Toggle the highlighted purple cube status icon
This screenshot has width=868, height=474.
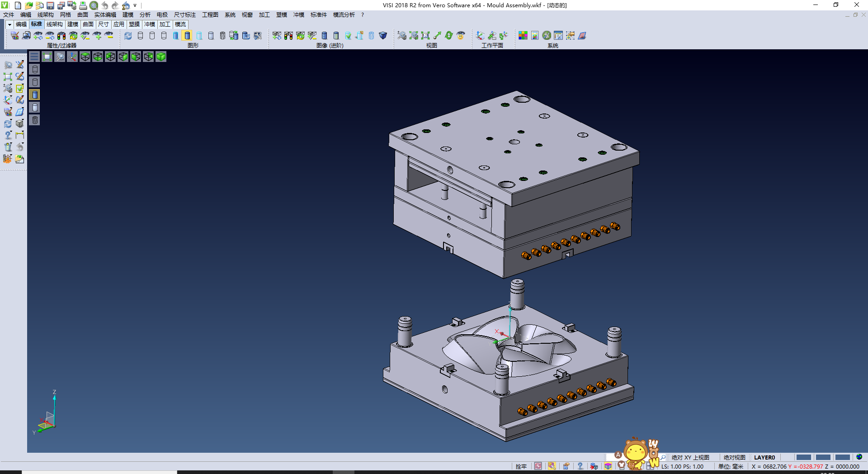[608, 466]
